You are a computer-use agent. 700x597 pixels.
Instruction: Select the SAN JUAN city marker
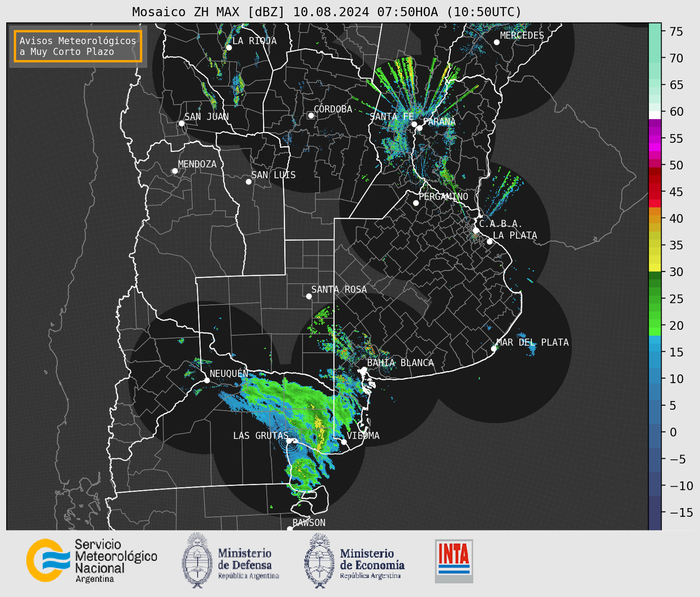pos(181,123)
